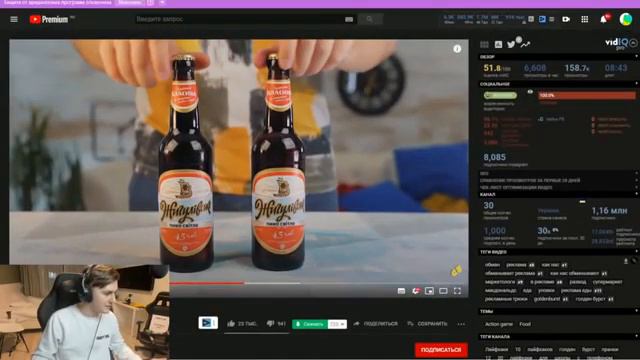Open vidIQ grid view icon
The image size is (640, 360).
click(484, 44)
